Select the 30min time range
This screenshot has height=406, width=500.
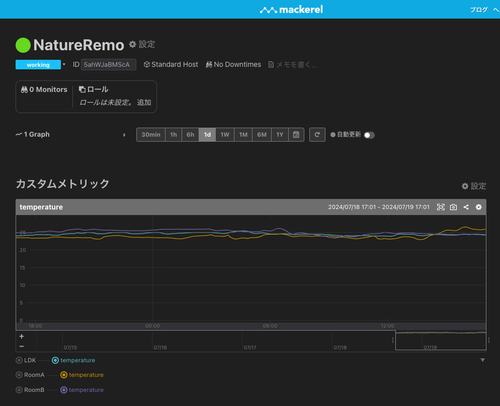151,135
